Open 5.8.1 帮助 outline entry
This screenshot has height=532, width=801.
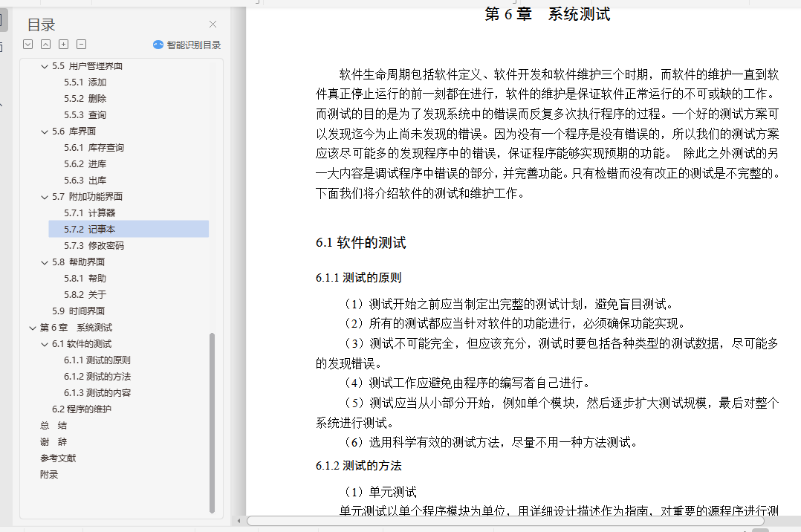[x=85, y=279]
